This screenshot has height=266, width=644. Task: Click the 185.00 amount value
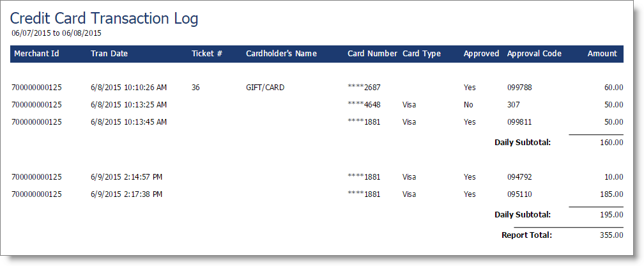[612, 194]
